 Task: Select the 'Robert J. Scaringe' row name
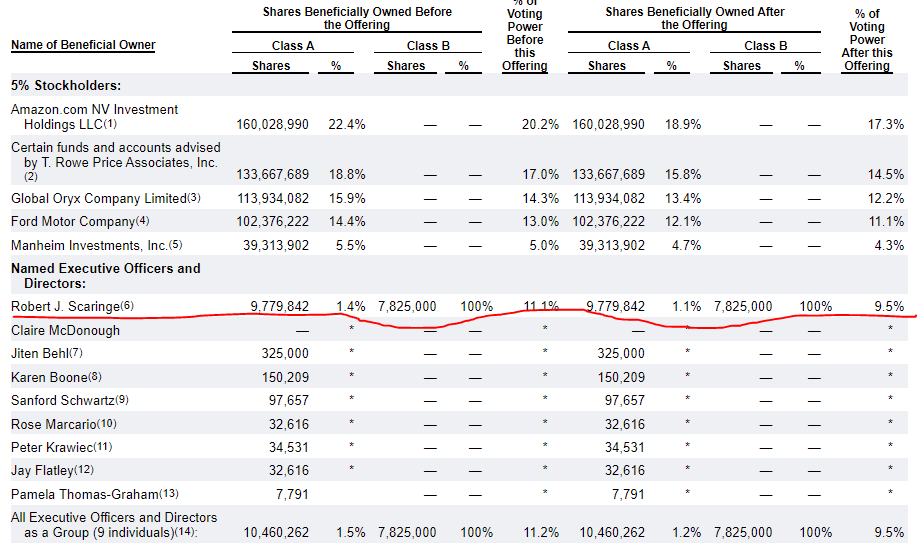(65, 306)
